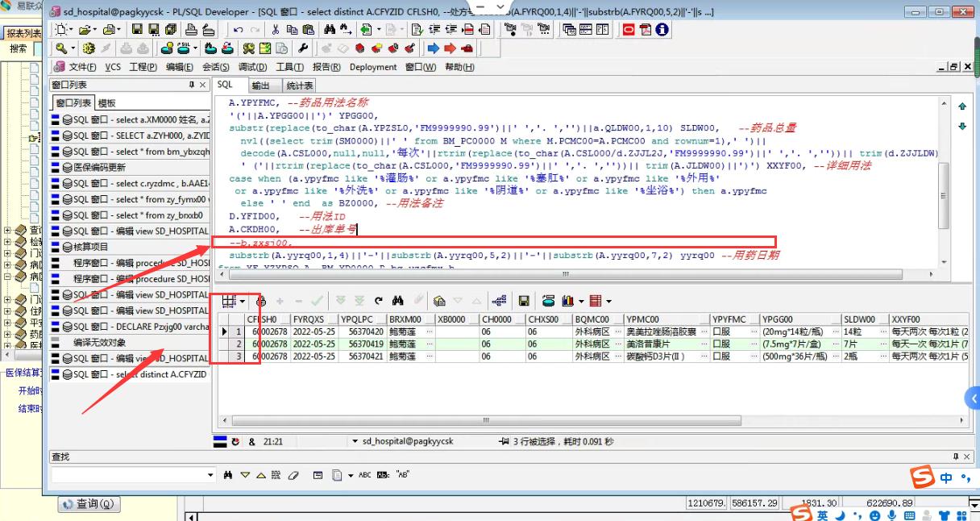Viewport: 980px width, 521px height.
Task: Click the Save icon in results grid toolbar
Action: (x=524, y=301)
